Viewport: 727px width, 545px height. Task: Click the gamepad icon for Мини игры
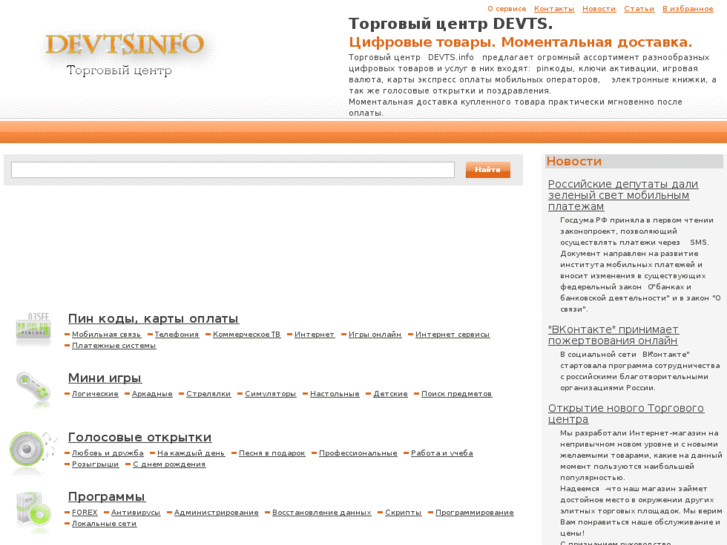point(33,389)
